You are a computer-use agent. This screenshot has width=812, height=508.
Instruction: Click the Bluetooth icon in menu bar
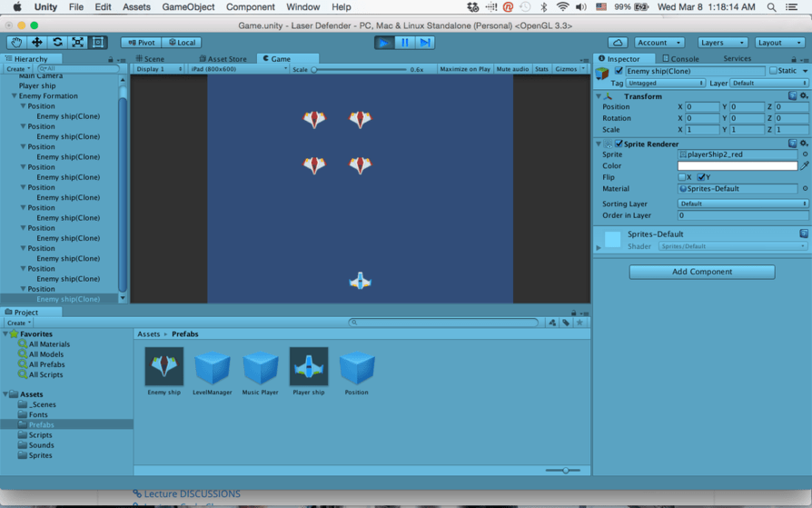pyautogui.click(x=544, y=7)
